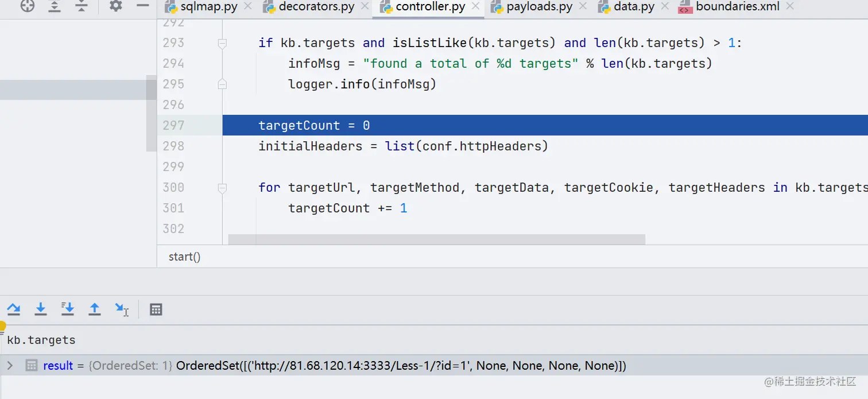Click the highlighted line targetCount = 0
Screen dimensions: 868x399
(545, 125)
